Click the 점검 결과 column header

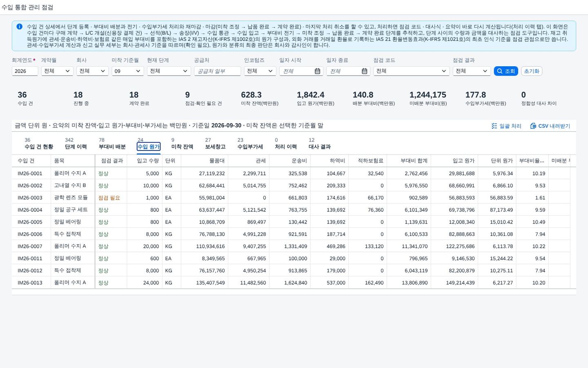point(111,161)
